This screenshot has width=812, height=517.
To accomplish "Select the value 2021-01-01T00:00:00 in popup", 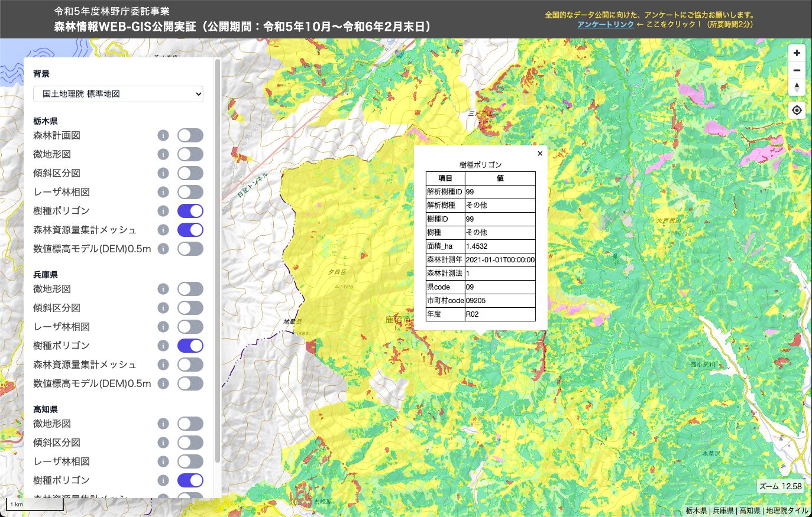I will 500,260.
